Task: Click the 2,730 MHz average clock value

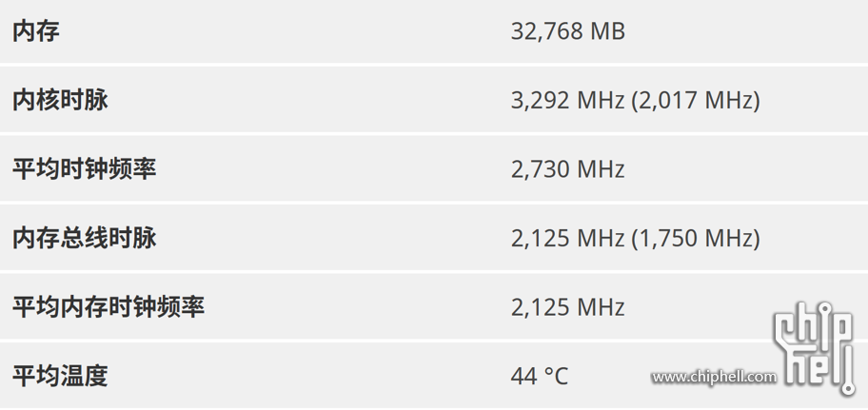Action: click(567, 169)
